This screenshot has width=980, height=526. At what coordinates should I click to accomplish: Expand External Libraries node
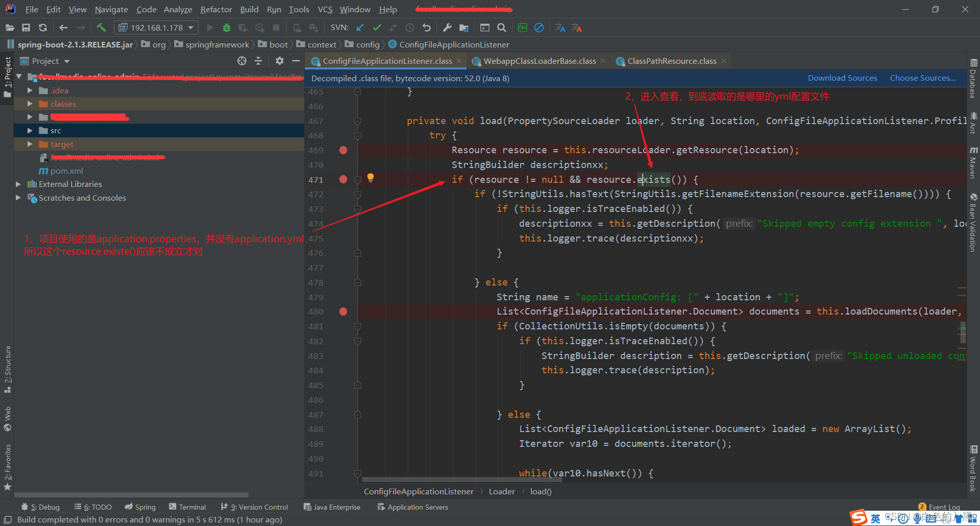18,184
